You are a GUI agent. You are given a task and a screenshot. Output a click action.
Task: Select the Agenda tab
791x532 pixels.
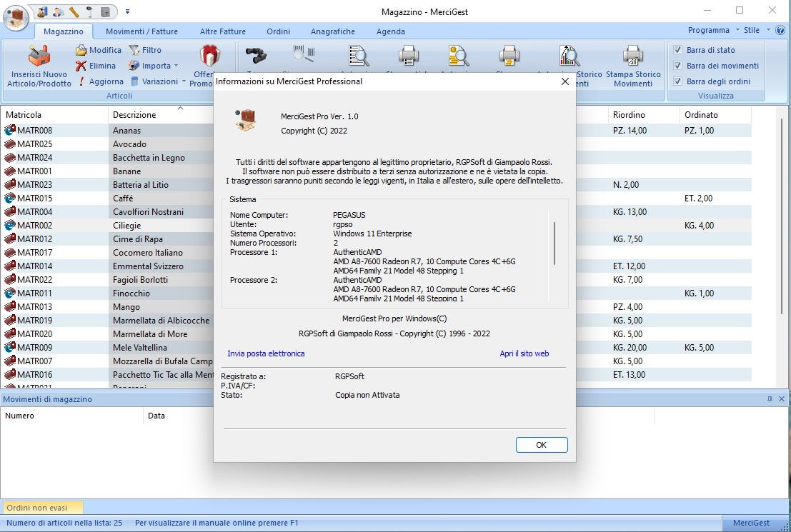coord(390,31)
